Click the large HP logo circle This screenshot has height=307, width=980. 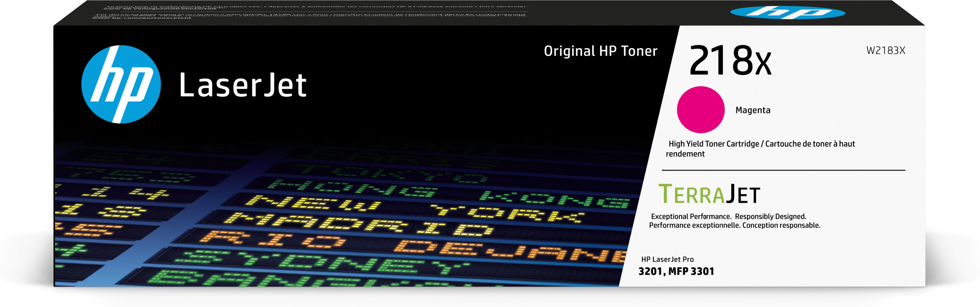[121, 85]
